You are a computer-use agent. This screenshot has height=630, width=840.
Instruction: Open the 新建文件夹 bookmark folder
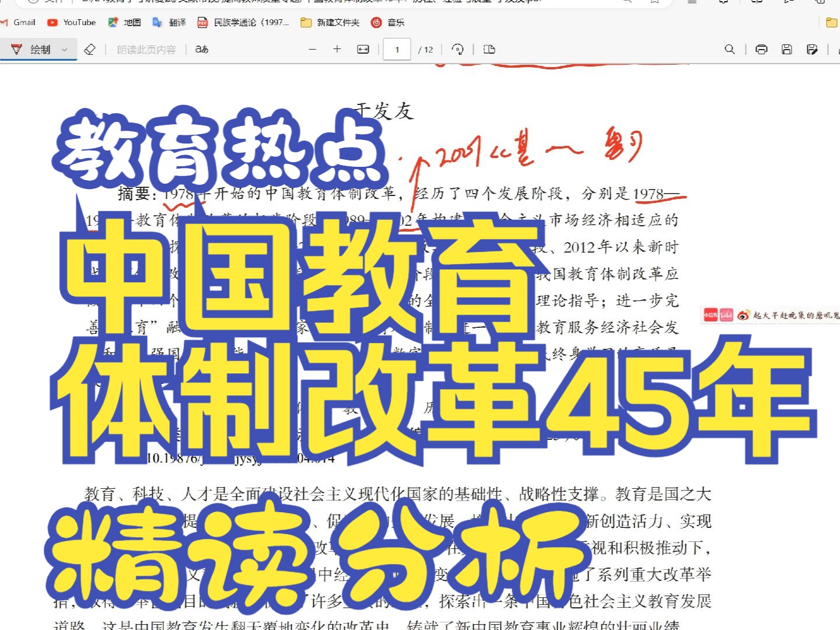(x=330, y=22)
